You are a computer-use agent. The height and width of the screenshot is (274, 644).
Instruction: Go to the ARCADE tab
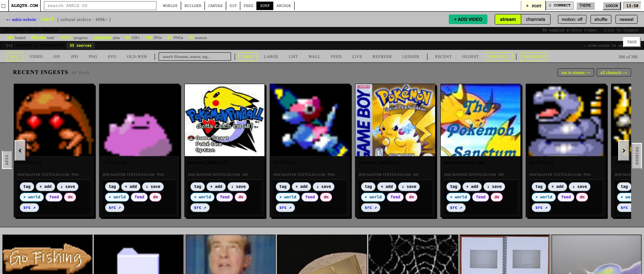click(x=284, y=6)
